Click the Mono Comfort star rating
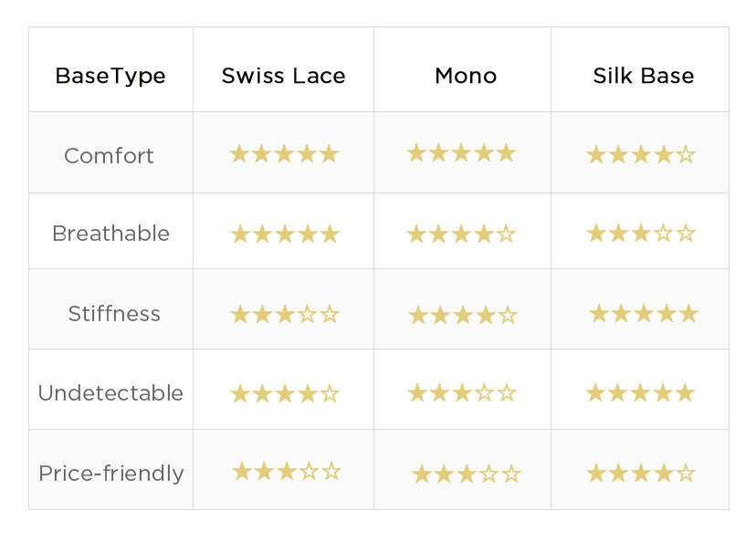Image resolution: width=756 pixels, height=553 pixels. pyautogui.click(x=461, y=153)
